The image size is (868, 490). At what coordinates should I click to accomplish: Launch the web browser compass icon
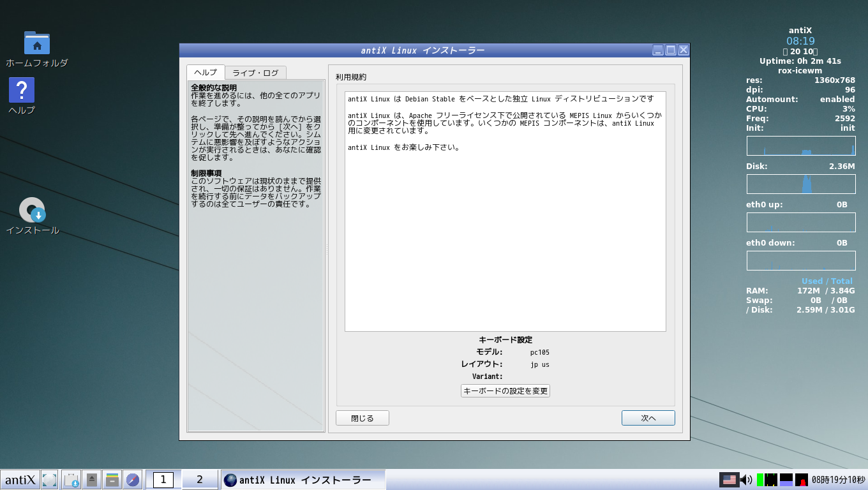(x=133, y=480)
